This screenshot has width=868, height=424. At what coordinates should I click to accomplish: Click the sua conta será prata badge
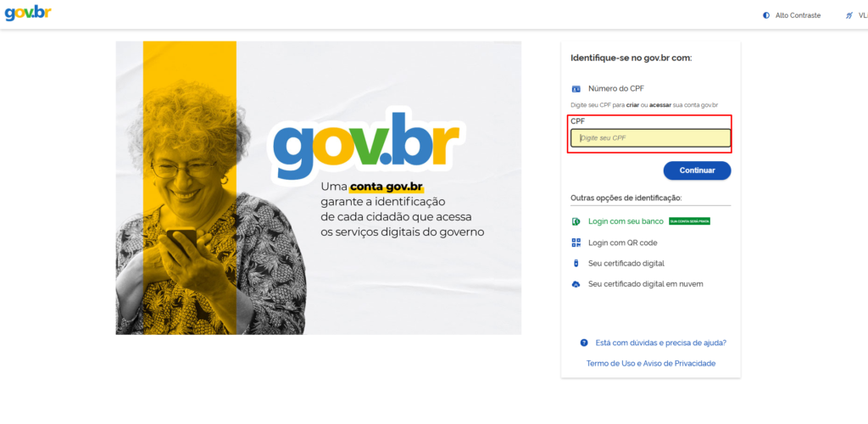pyautogui.click(x=689, y=220)
